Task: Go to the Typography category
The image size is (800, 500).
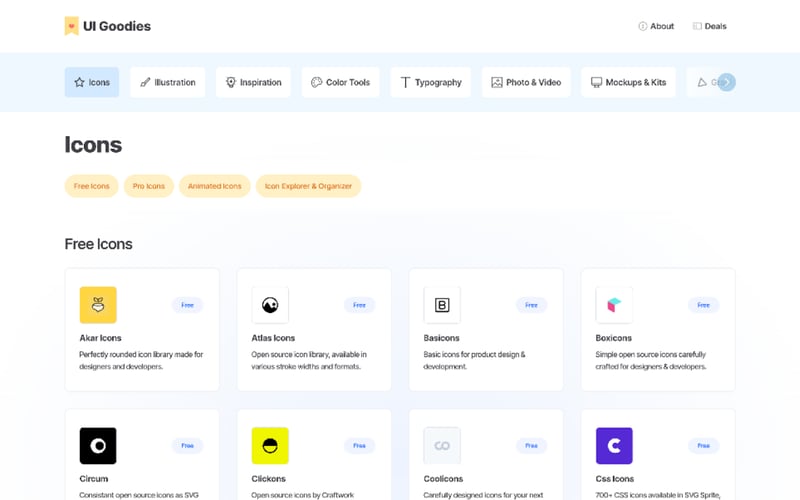Action: coord(431,82)
